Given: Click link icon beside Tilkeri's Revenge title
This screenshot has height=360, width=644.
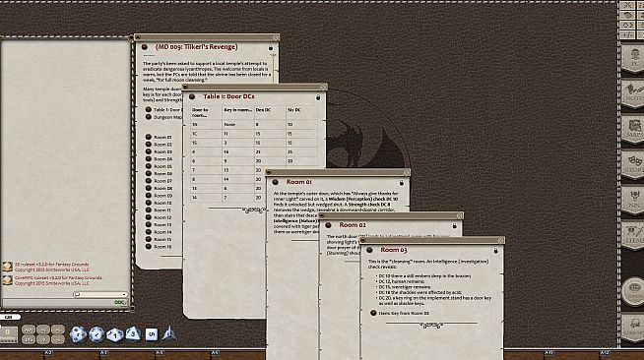Looking at the screenshot, I should point(145,47).
